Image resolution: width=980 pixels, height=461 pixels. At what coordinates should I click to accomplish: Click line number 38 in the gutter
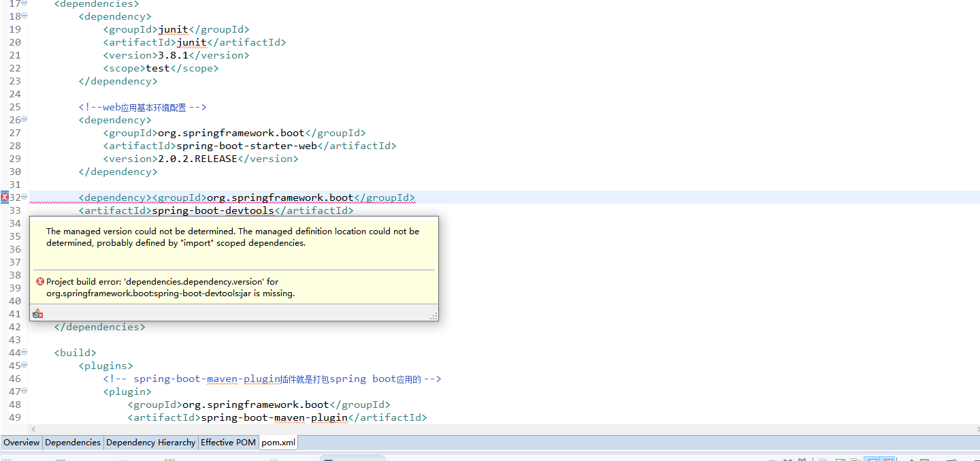tap(15, 275)
